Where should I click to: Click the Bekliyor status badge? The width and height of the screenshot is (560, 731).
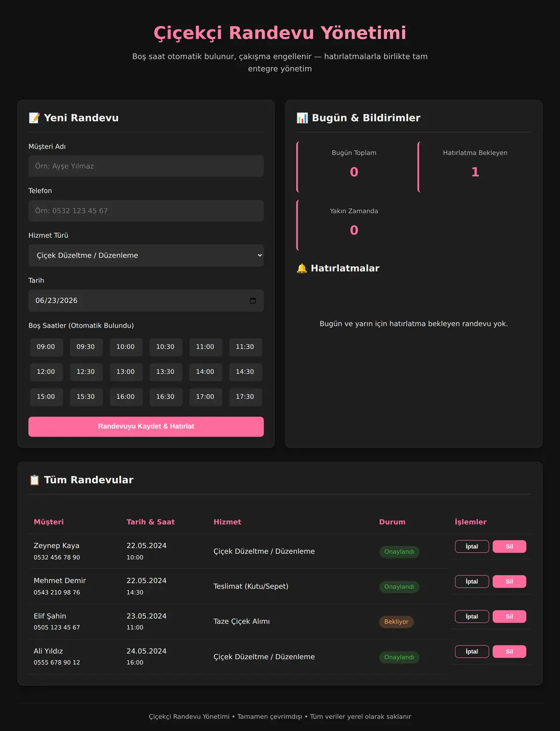tap(396, 622)
